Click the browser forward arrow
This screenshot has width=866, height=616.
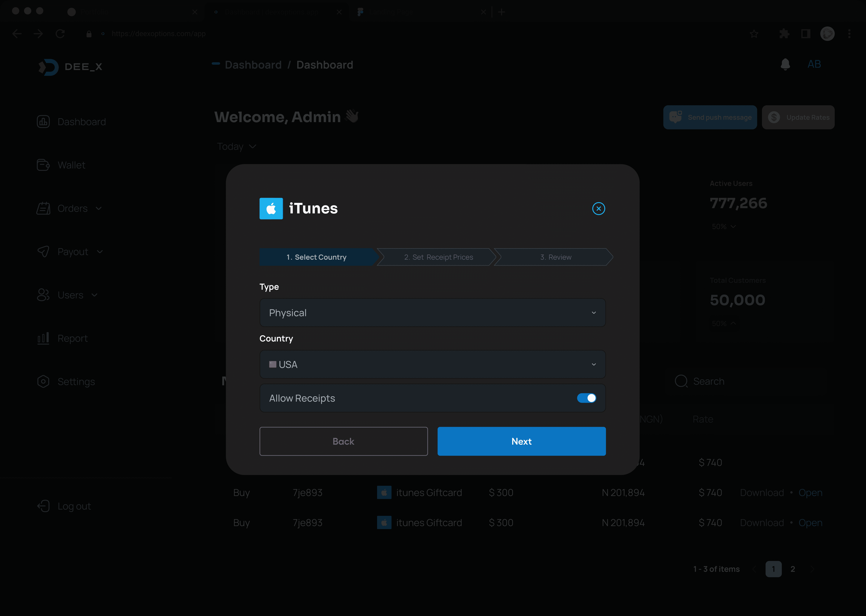[38, 34]
